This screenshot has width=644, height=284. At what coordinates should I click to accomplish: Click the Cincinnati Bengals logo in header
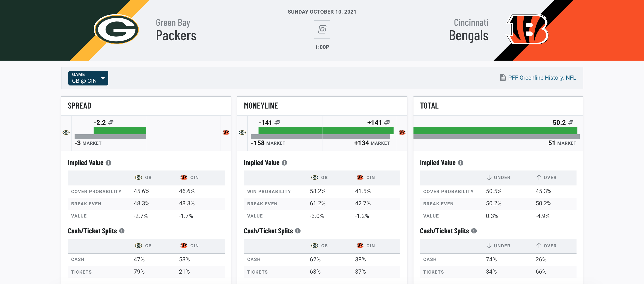click(528, 29)
